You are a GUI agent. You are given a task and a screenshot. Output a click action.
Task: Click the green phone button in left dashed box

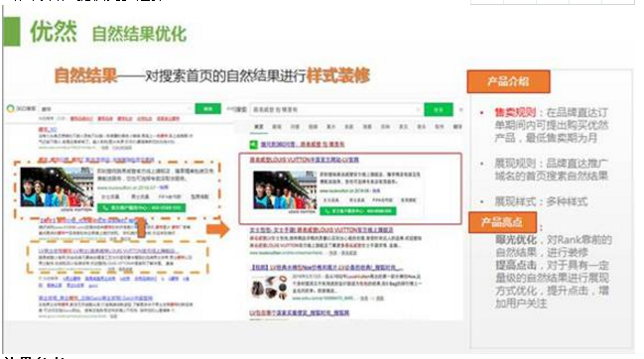coord(142,208)
